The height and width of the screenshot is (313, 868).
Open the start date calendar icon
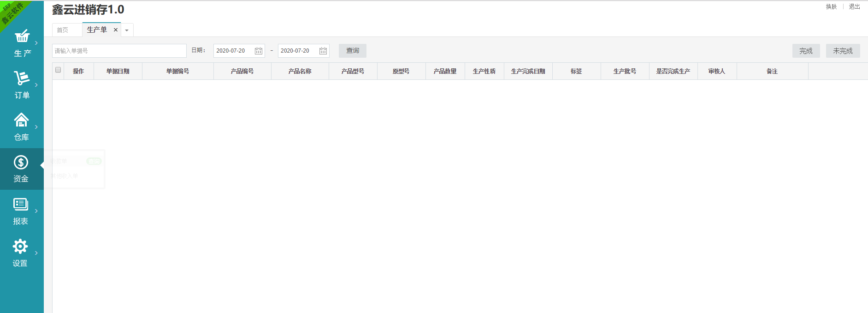point(259,51)
